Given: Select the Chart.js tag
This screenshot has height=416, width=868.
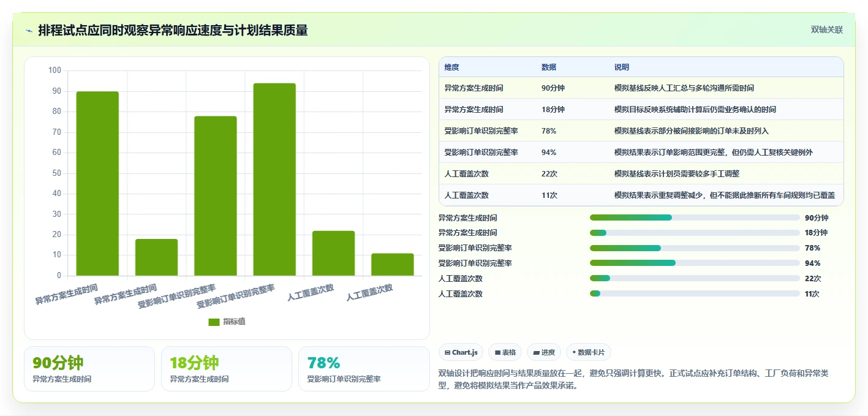Looking at the screenshot, I should [461, 352].
